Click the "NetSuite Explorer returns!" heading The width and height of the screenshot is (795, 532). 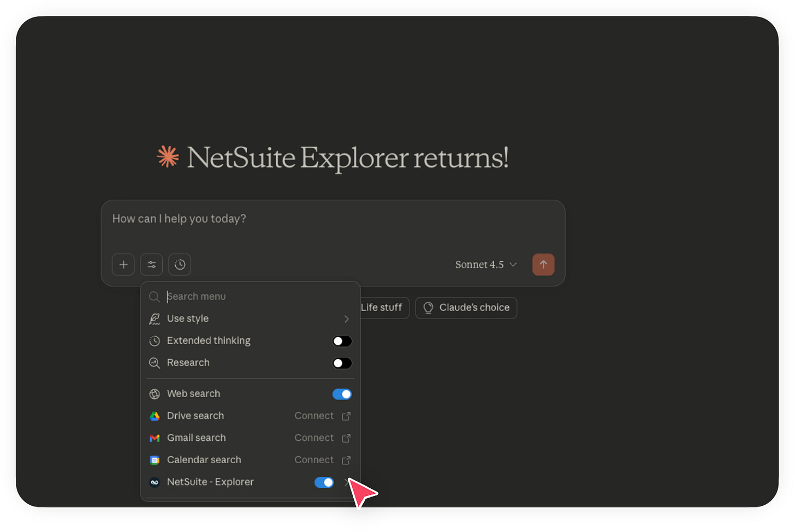[x=348, y=158]
